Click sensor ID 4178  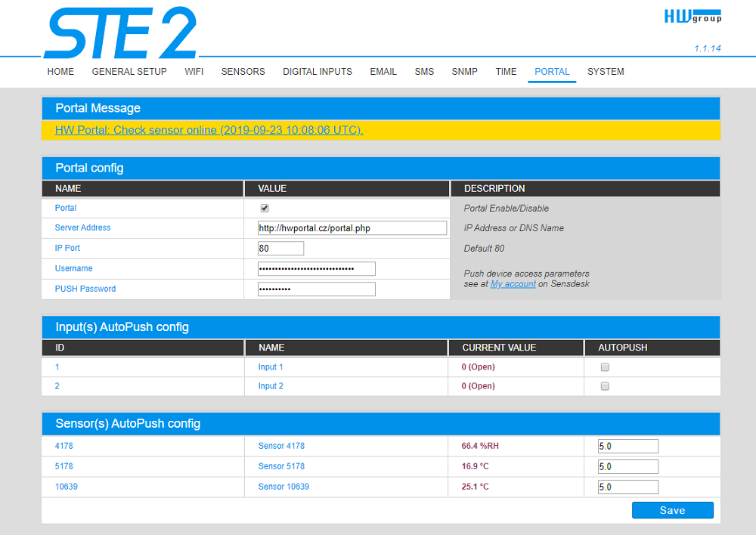click(x=64, y=446)
